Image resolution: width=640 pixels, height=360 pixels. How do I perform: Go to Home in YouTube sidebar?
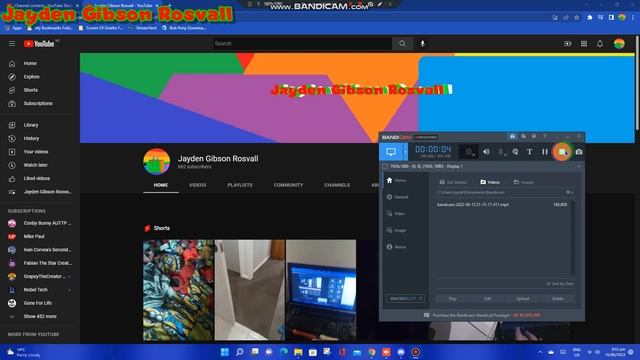pos(40,63)
